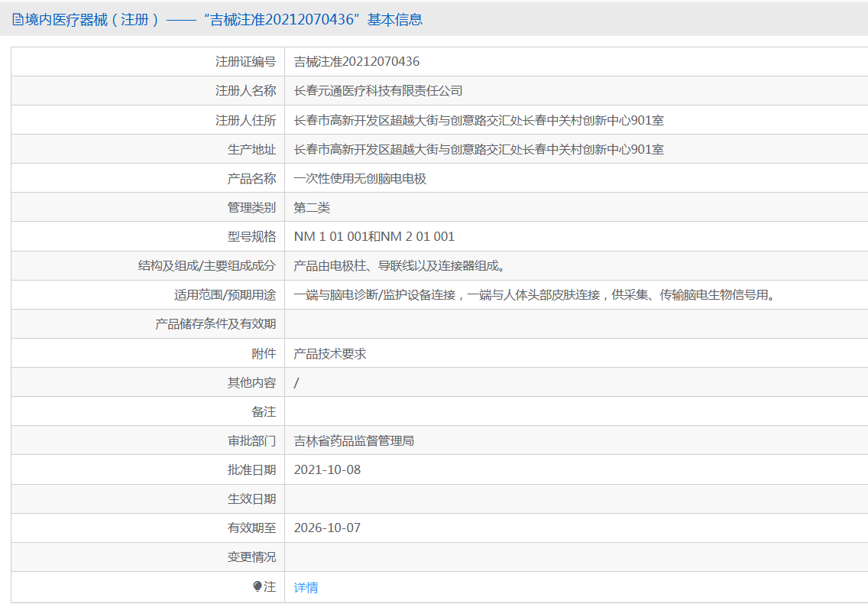Click approving department 吉林省药品监督管理局
Screen dimensions: 868x604
[354, 441]
